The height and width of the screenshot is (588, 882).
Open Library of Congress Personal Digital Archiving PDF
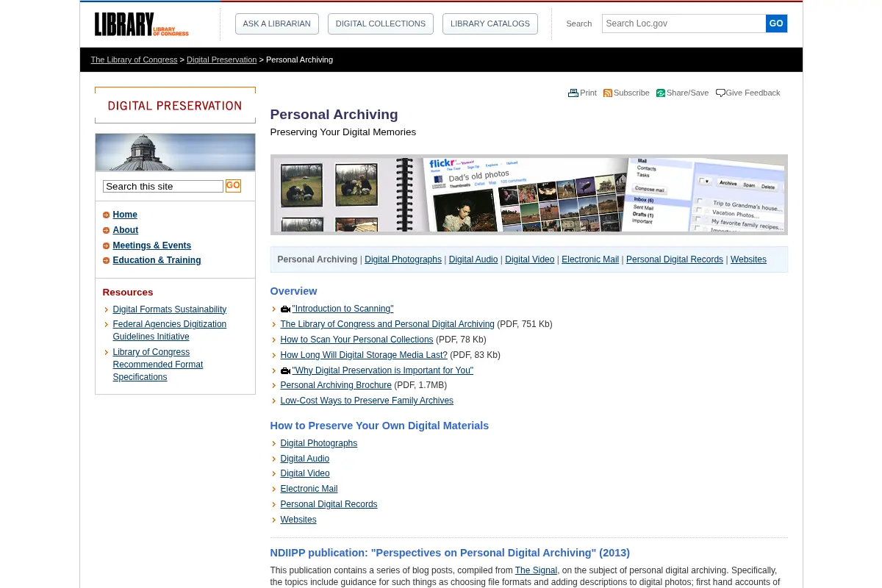coord(387,324)
